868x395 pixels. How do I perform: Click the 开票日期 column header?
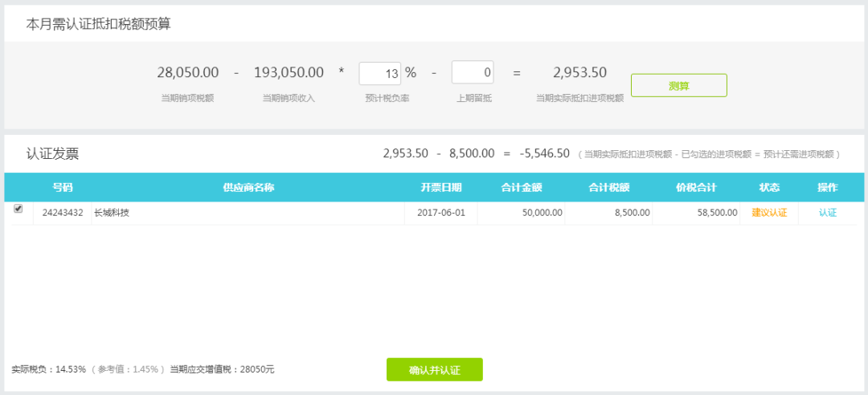click(x=441, y=188)
